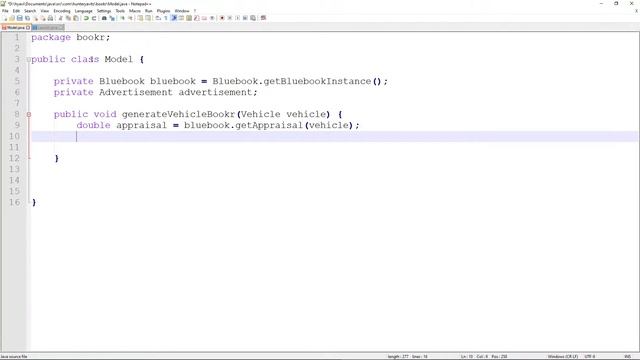Toggle the Function List toolbar icon
The image size is (640, 360).
click(196, 18)
